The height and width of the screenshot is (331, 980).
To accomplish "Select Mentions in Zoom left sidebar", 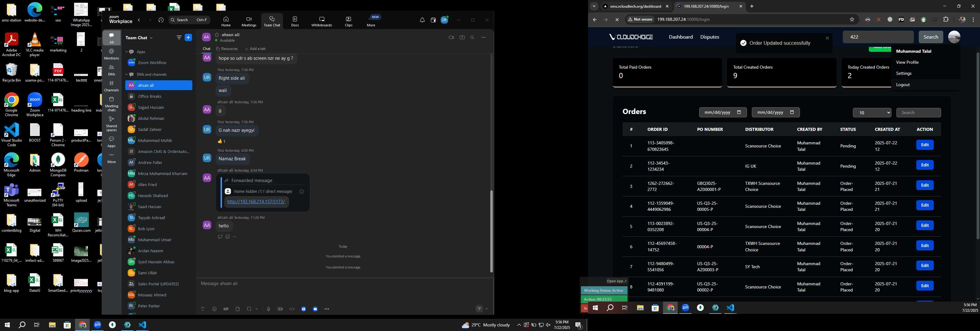I will tap(111, 54).
